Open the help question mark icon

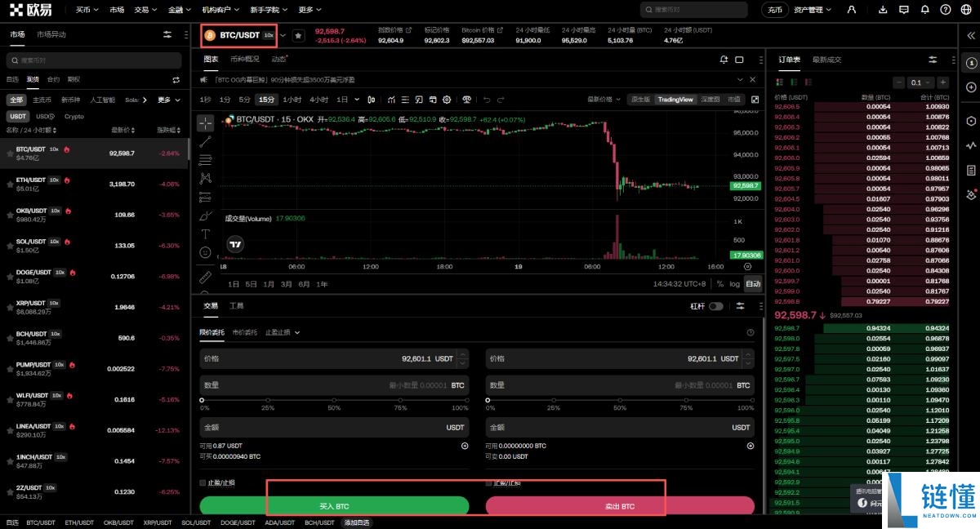(x=944, y=10)
